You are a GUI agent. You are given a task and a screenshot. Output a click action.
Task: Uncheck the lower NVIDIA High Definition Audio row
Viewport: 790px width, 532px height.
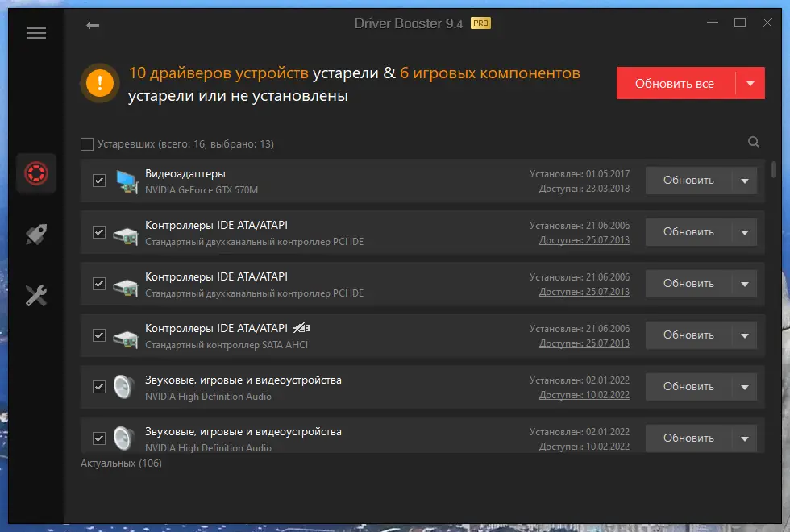(99, 438)
